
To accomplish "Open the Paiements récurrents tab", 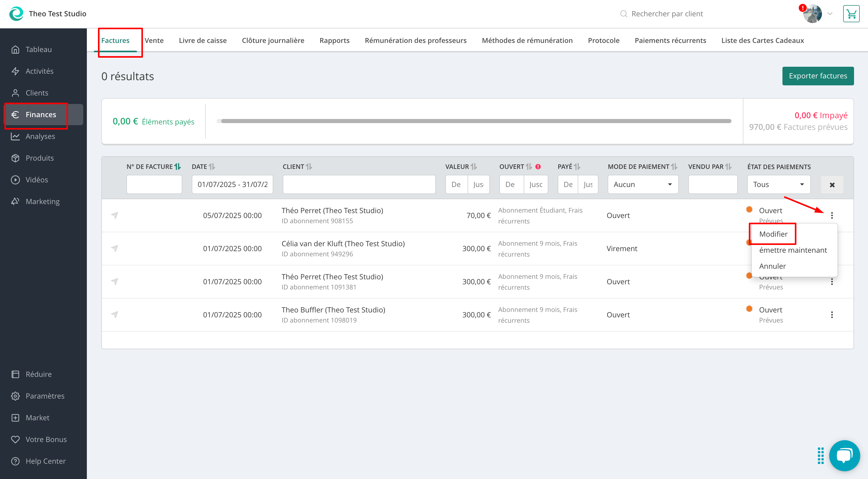I will pos(670,40).
